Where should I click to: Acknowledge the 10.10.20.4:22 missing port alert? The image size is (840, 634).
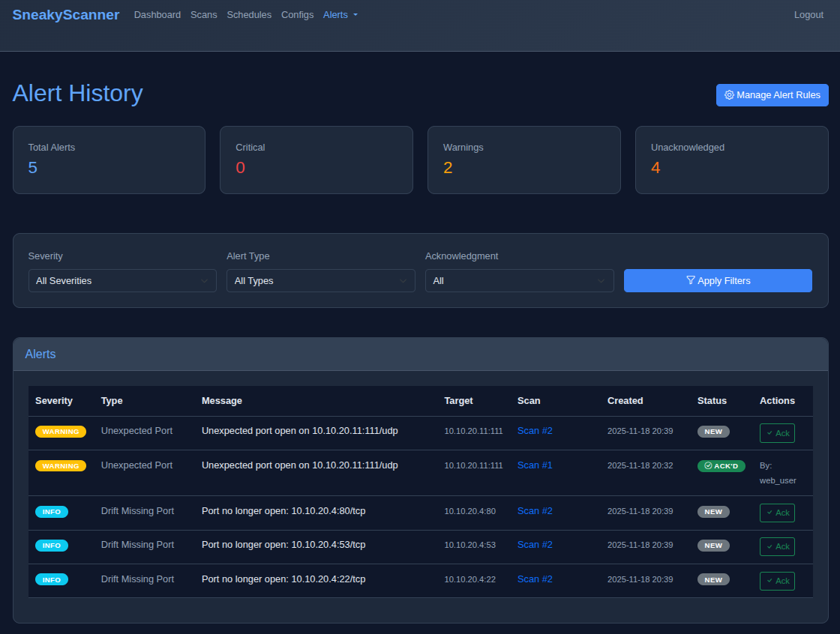click(x=777, y=581)
